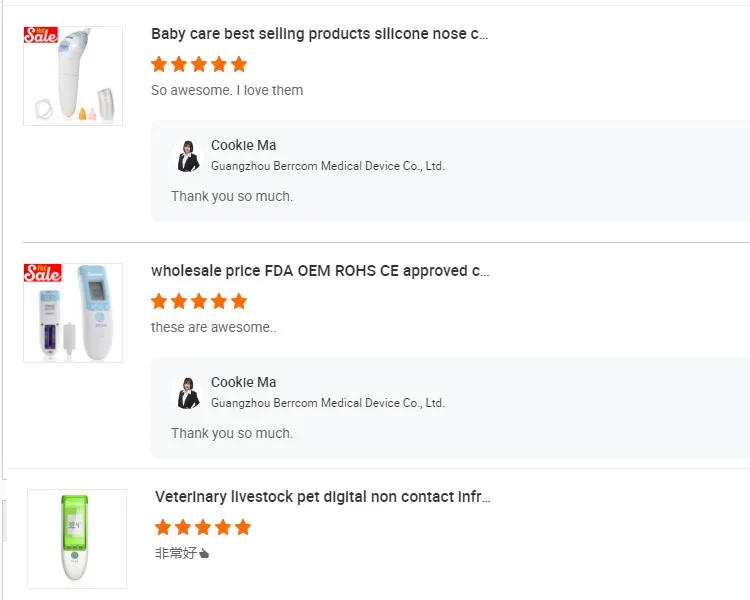Open Guangzhou Berrcom company link in first reply
The height and width of the screenshot is (600, 750).
[x=327, y=166]
